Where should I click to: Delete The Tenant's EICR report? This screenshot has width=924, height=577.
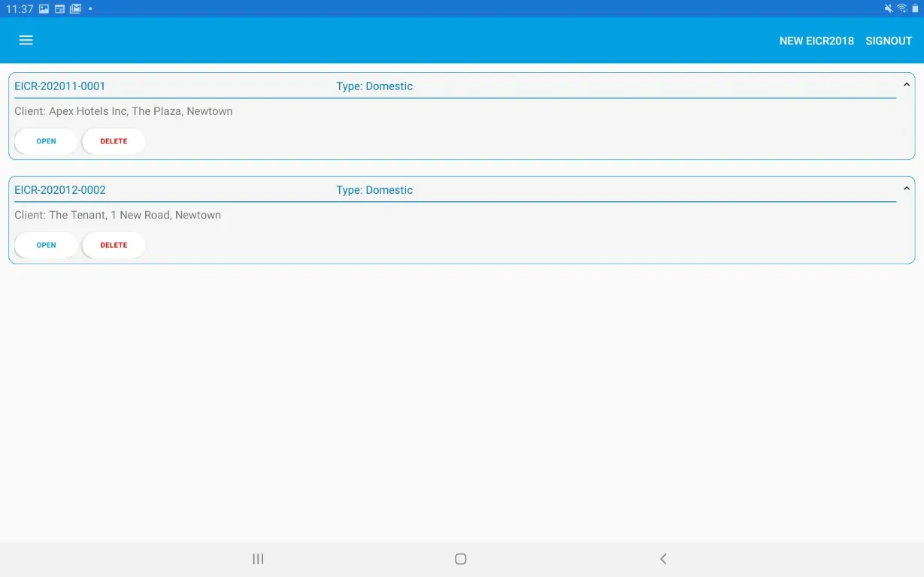114,245
